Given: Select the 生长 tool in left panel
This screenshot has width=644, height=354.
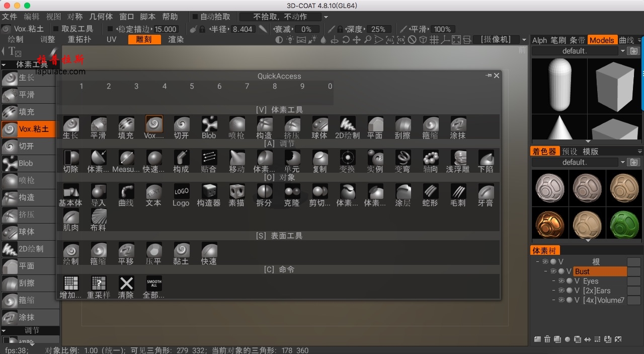Looking at the screenshot, I should [x=30, y=78].
